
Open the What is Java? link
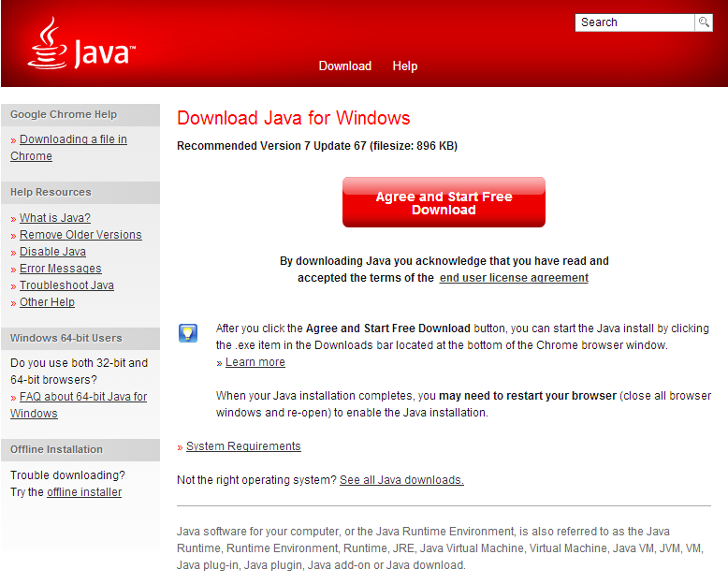tap(55, 218)
